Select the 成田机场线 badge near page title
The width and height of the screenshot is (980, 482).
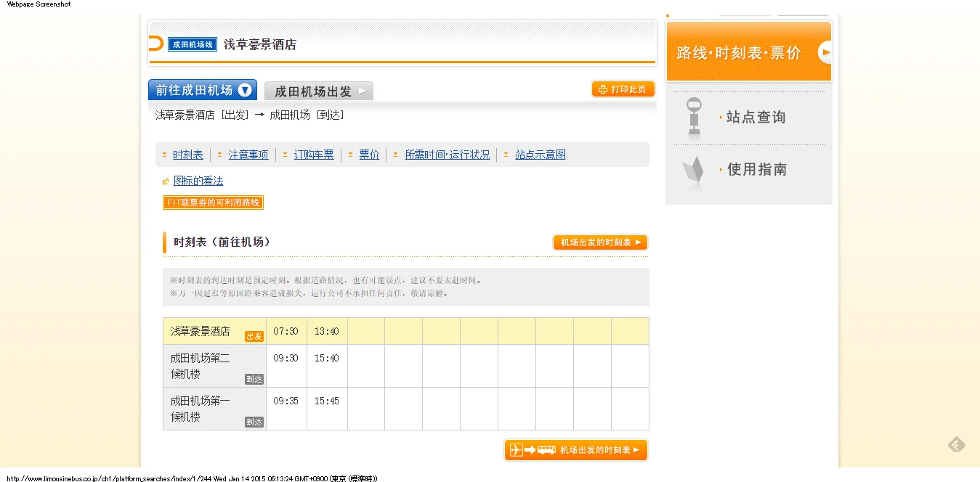pyautogui.click(x=193, y=44)
